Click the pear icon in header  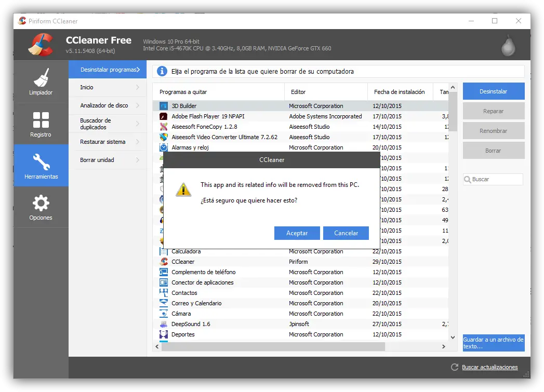point(508,45)
